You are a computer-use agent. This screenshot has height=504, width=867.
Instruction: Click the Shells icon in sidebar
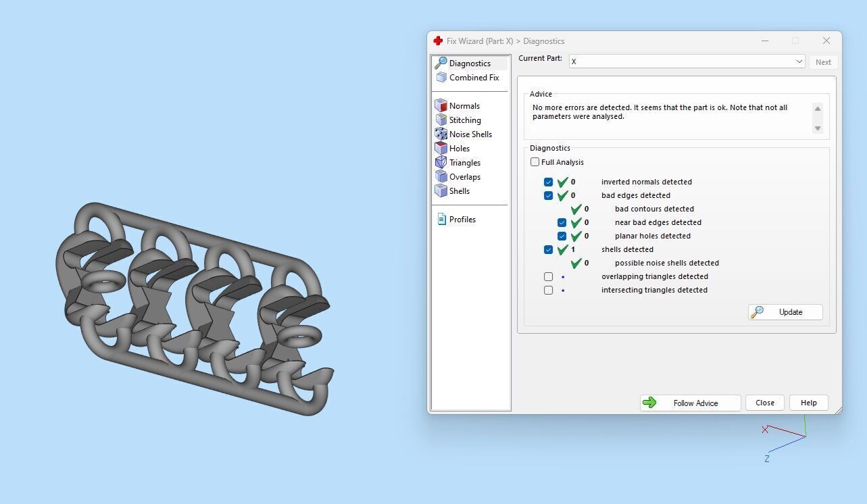point(441,191)
